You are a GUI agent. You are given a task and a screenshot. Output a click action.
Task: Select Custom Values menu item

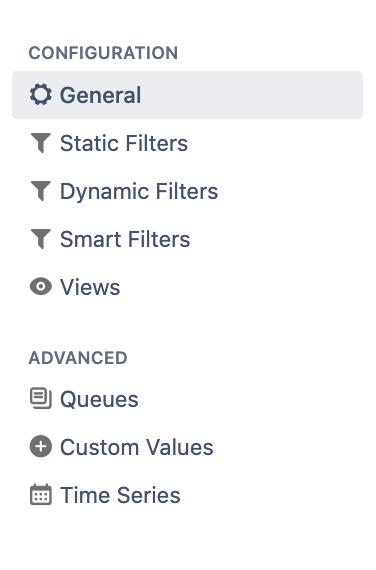(188, 447)
